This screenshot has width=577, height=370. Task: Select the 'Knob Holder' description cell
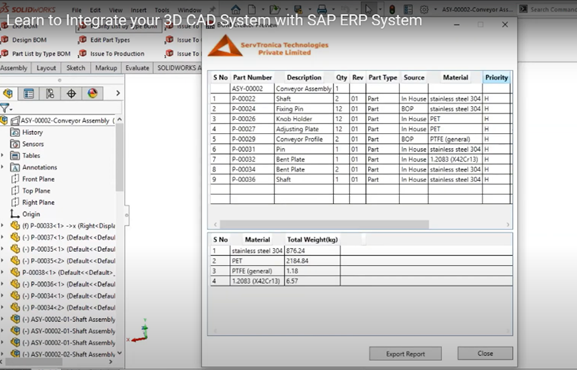pyautogui.click(x=304, y=119)
